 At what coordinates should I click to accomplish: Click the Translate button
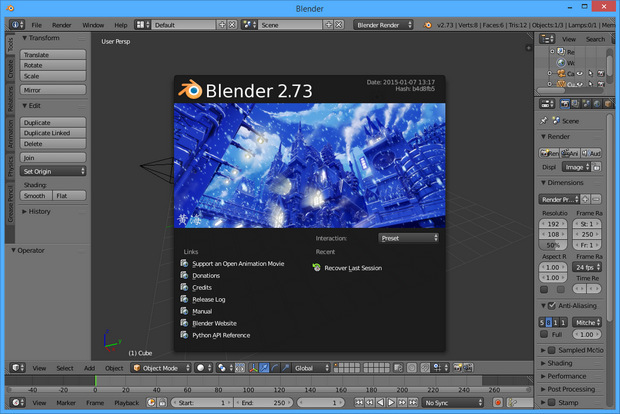click(53, 55)
